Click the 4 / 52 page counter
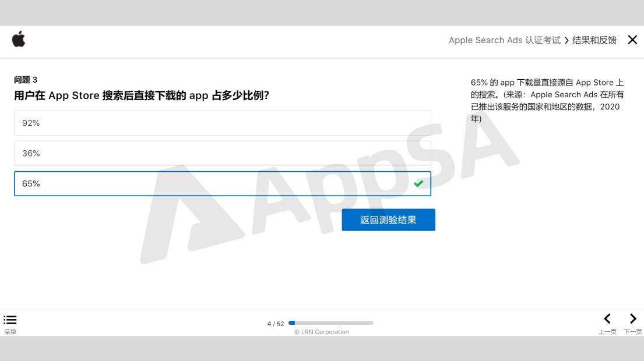 pyautogui.click(x=276, y=324)
